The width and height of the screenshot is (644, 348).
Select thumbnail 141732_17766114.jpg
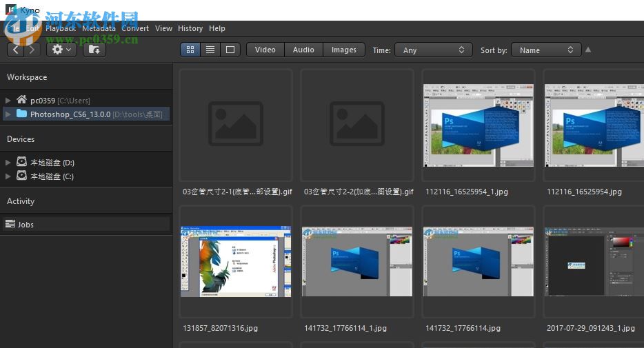478,261
